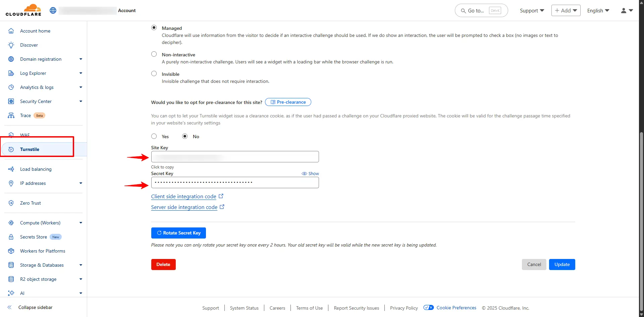
Task: Click the Analytics & logs pie chart icon
Action: coord(11,87)
